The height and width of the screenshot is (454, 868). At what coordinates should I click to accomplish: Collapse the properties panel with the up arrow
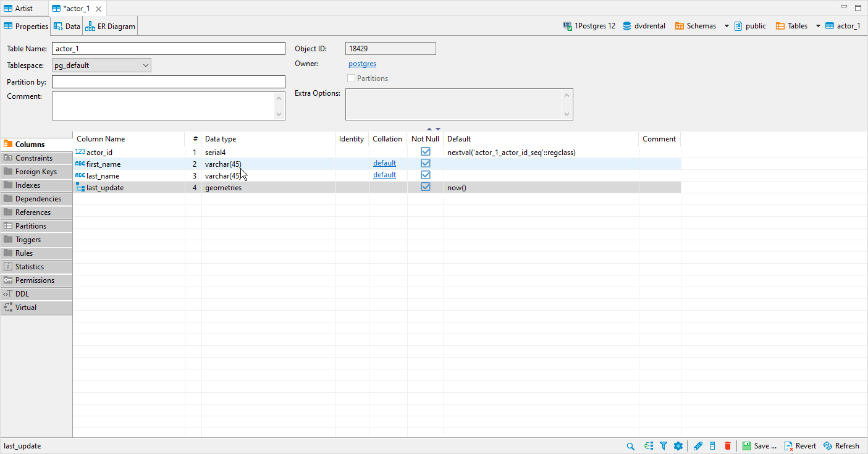(429, 129)
